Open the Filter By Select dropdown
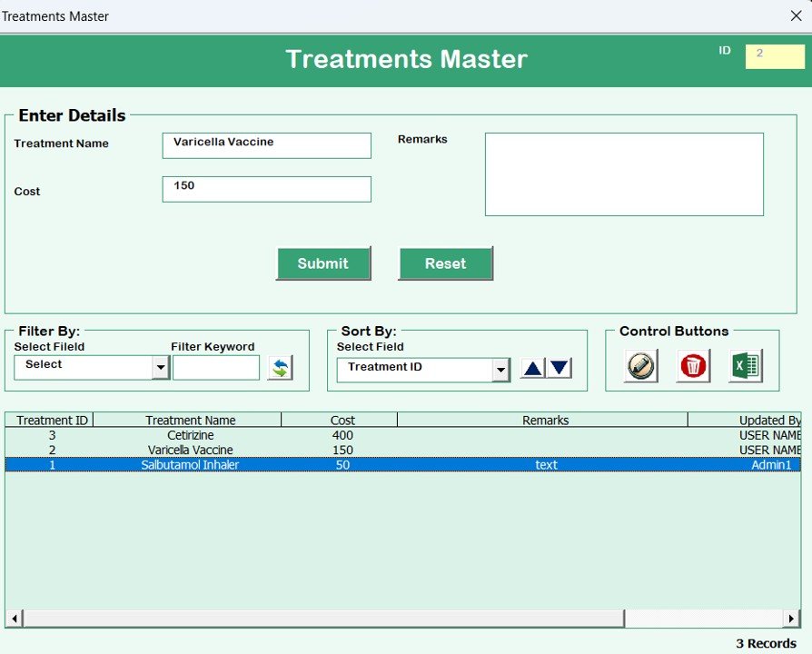Viewport: 812px width, 654px height. click(x=161, y=368)
